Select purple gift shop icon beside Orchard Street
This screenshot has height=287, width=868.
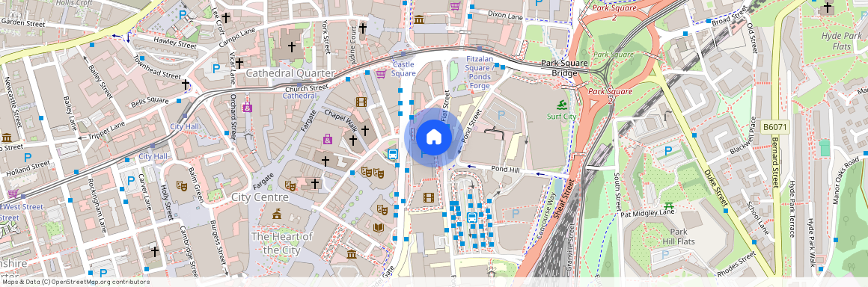[x=247, y=108]
